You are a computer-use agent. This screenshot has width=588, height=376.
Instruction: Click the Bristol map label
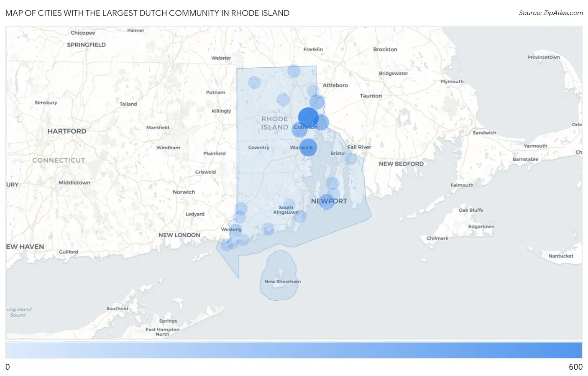338,153
